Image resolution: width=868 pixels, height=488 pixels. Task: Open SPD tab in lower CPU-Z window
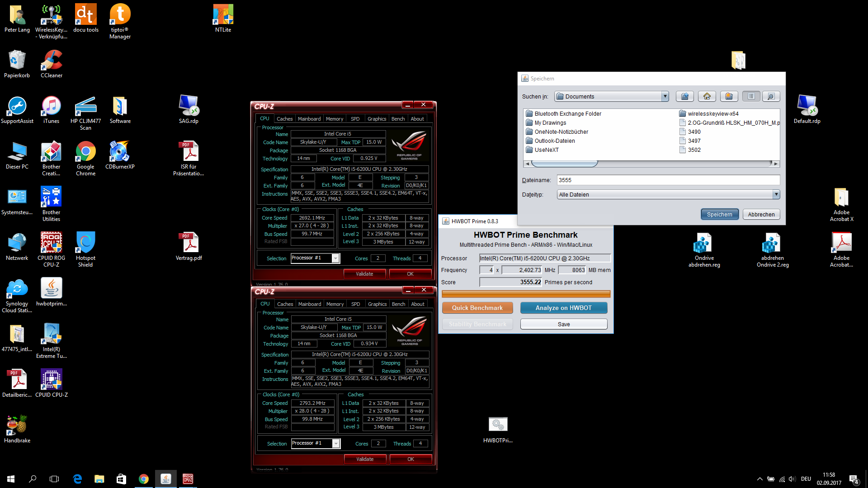[x=356, y=304]
